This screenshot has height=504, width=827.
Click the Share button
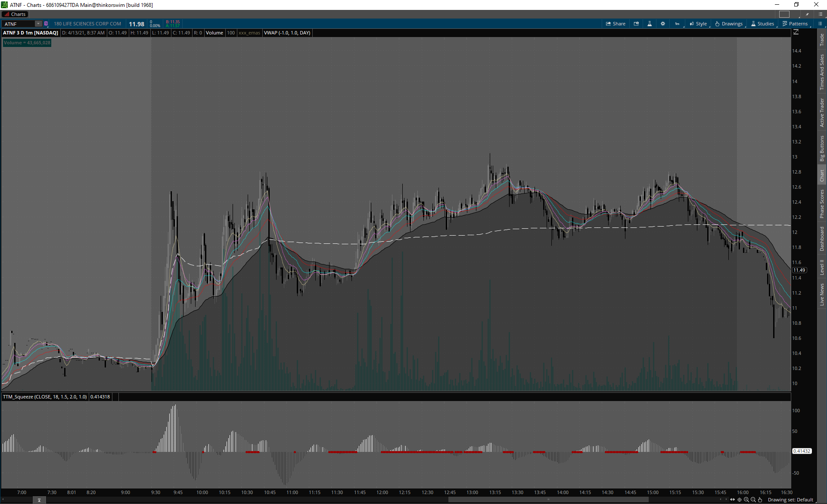point(616,24)
